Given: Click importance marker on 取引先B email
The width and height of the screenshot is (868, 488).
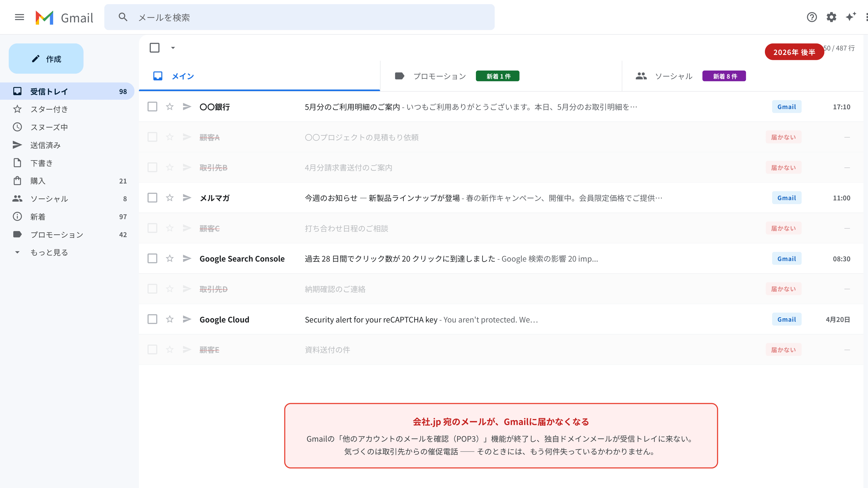Looking at the screenshot, I should (187, 167).
